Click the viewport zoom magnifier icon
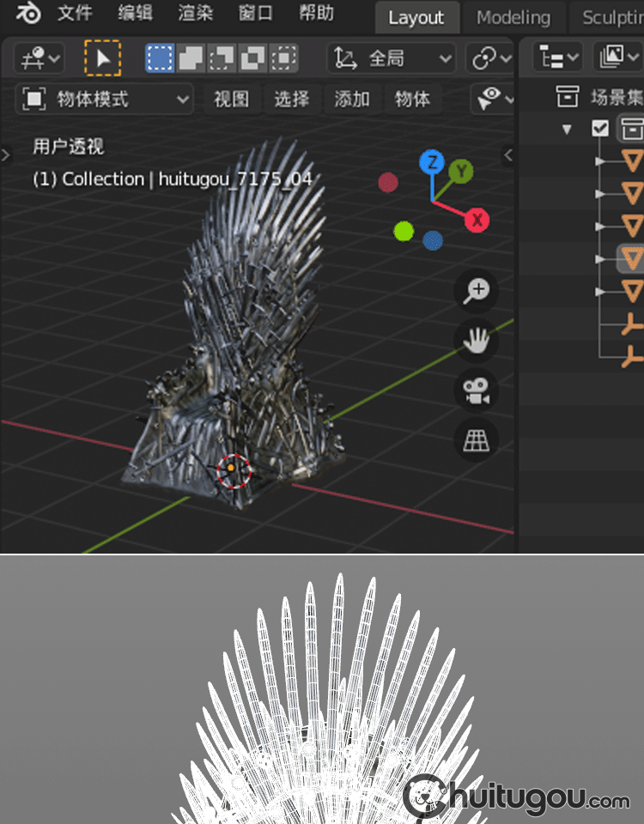The width and height of the screenshot is (644, 824). [477, 291]
